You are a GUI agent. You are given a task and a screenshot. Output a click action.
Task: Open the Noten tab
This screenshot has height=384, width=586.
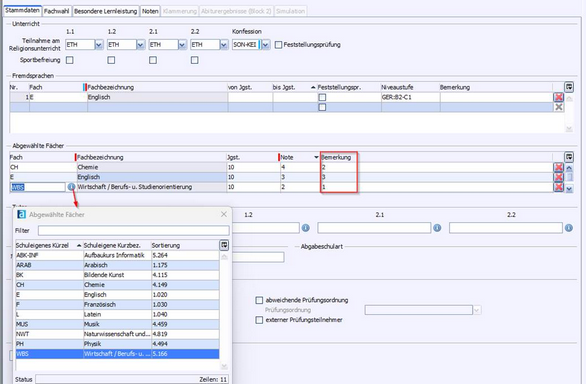click(x=150, y=11)
